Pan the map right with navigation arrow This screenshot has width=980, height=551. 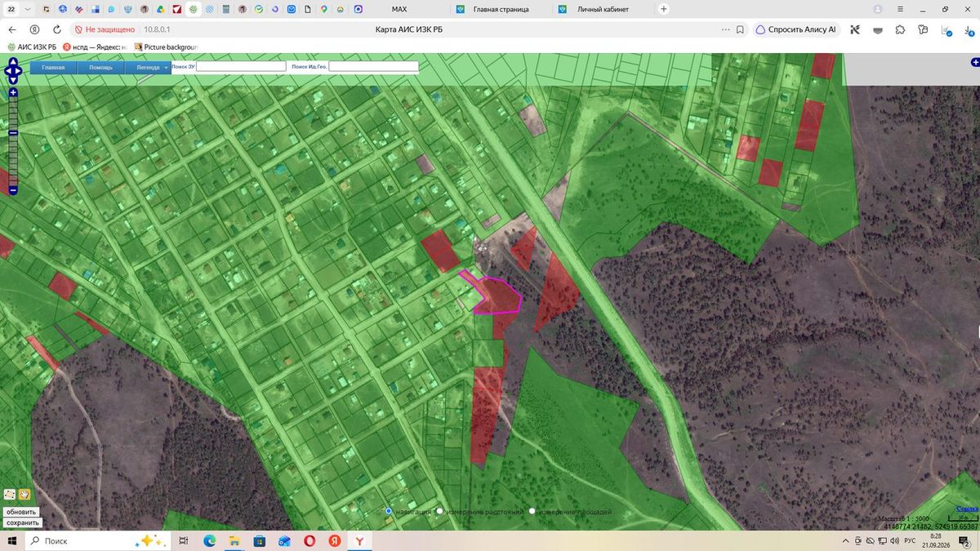tap(20, 71)
